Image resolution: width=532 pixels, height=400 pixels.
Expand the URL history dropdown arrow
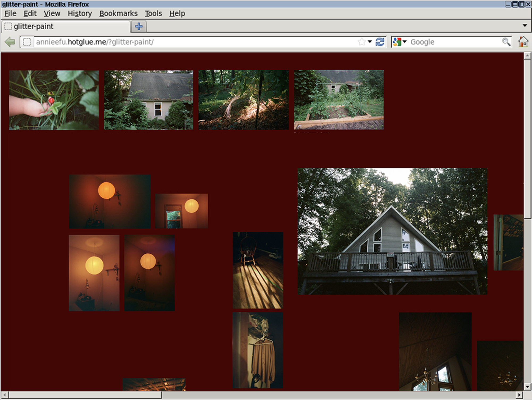pos(370,42)
